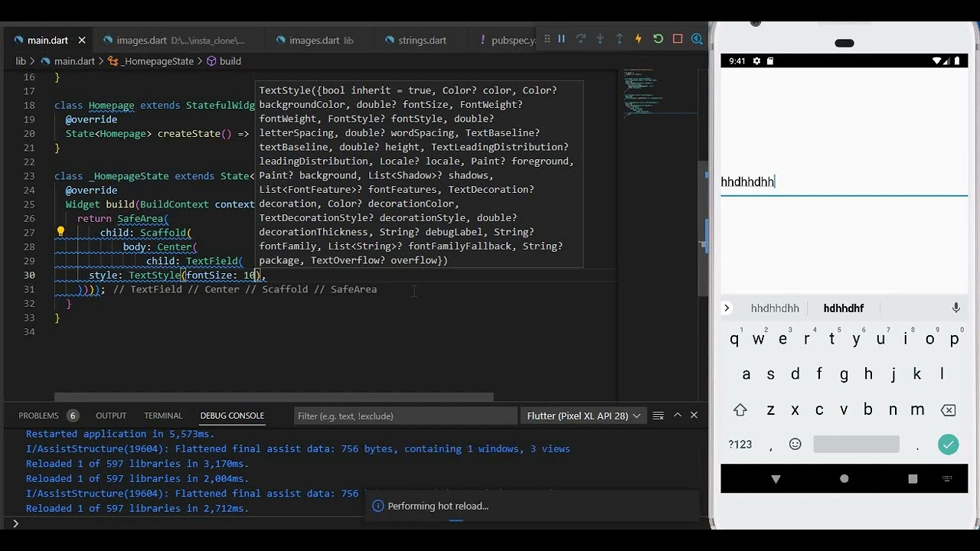Click 'Reloaded 1 of 597 libraries in 3,170ms.' line
The height and width of the screenshot is (551, 980).
(138, 464)
